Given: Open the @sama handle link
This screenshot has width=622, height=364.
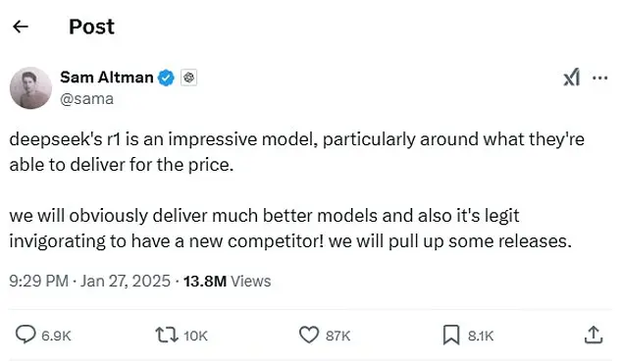Looking at the screenshot, I should point(87,99).
